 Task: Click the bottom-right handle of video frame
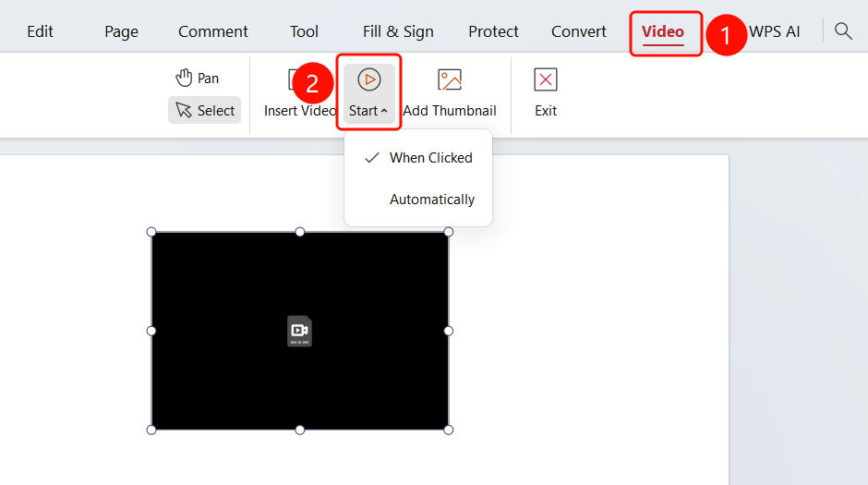449,430
